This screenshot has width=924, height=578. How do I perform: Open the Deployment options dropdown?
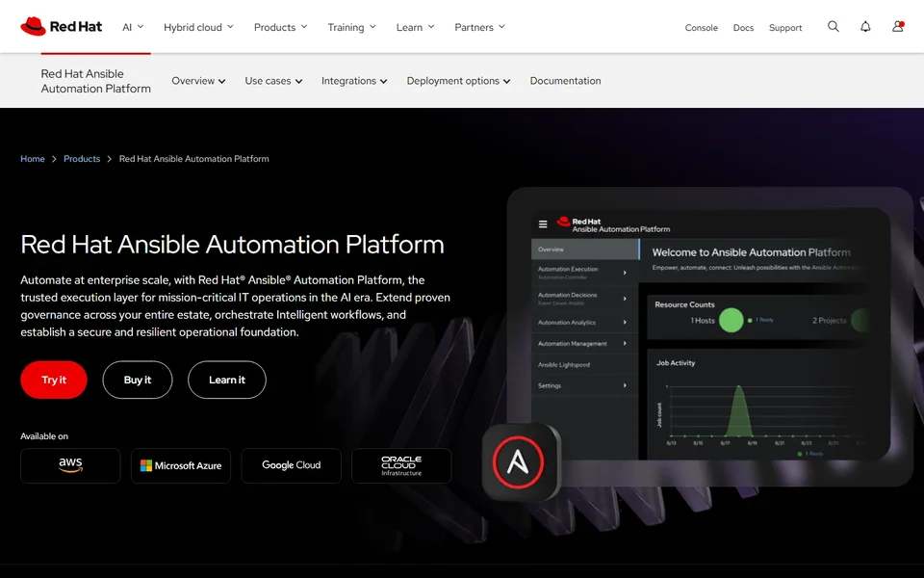(x=458, y=81)
